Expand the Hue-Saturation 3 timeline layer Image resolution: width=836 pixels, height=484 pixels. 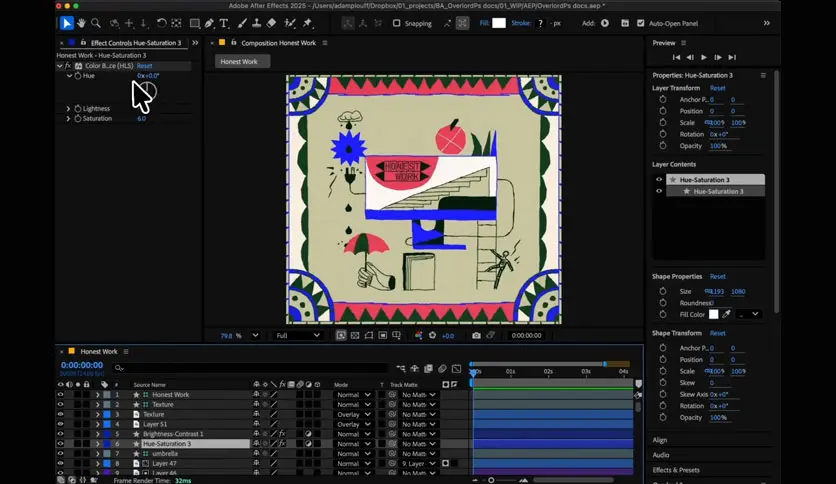coord(97,443)
